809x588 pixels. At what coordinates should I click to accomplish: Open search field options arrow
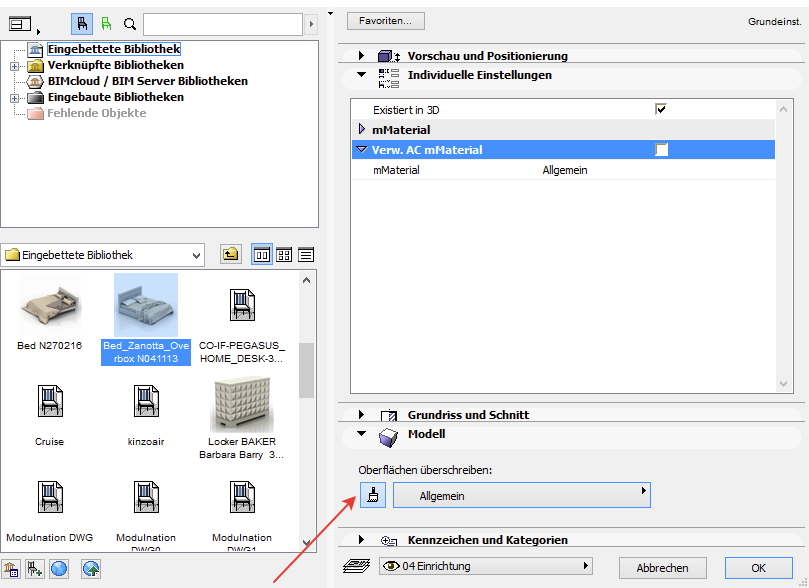tap(311, 24)
